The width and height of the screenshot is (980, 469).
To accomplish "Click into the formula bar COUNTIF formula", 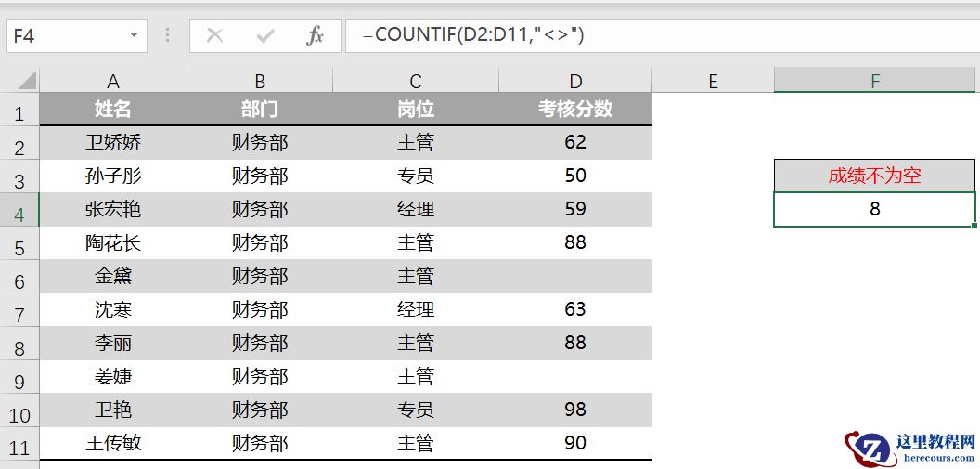I will [473, 35].
